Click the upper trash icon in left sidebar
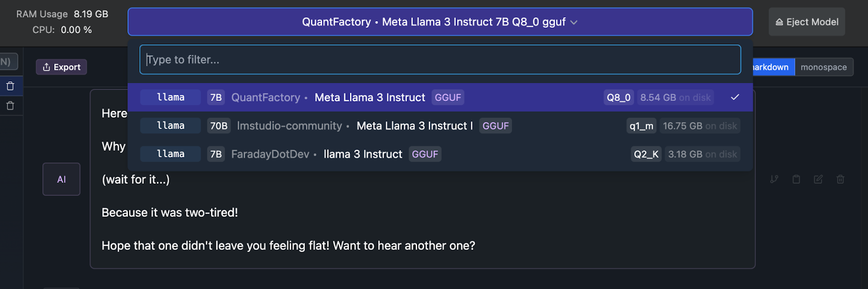 click(x=10, y=86)
